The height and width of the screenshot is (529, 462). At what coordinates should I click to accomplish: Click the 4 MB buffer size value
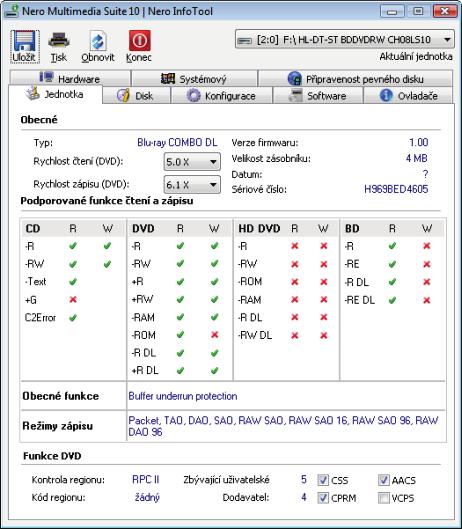[x=417, y=158]
